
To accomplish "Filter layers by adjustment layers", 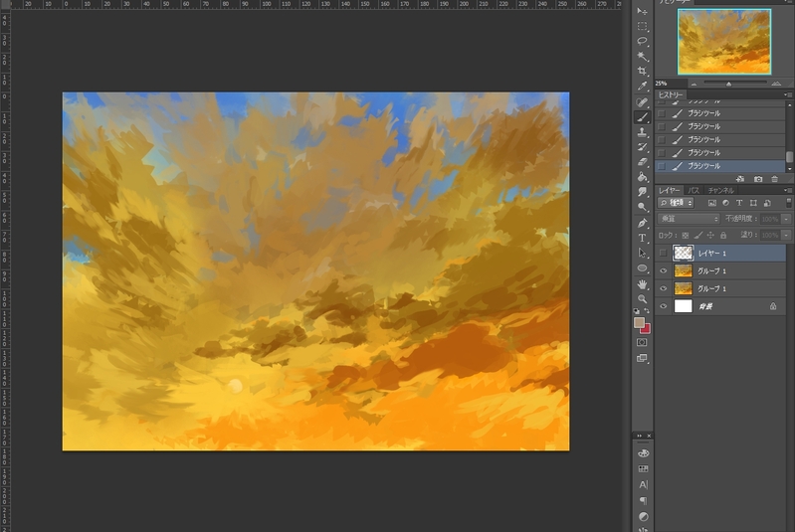I will (725, 203).
